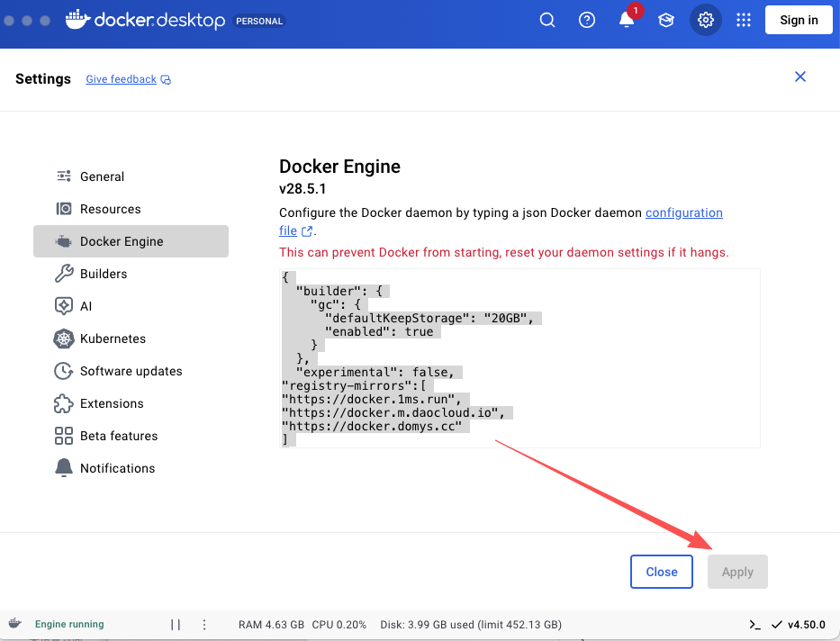Open Notifications settings
Image resolution: width=840 pixels, height=641 pixels.
[x=131, y=468]
